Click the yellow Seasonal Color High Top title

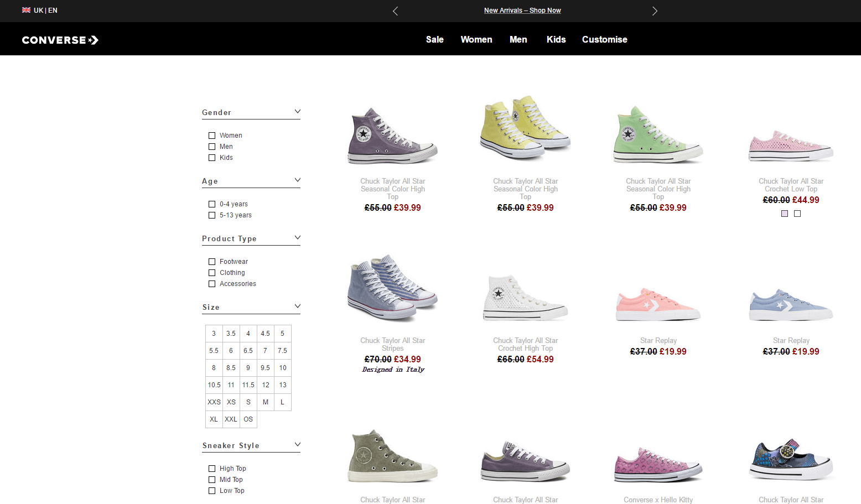pos(526,189)
